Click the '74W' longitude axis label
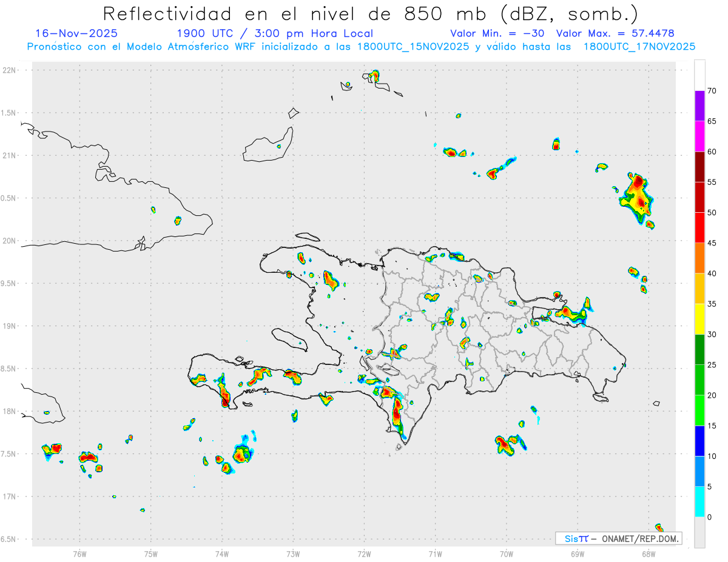 (x=222, y=554)
